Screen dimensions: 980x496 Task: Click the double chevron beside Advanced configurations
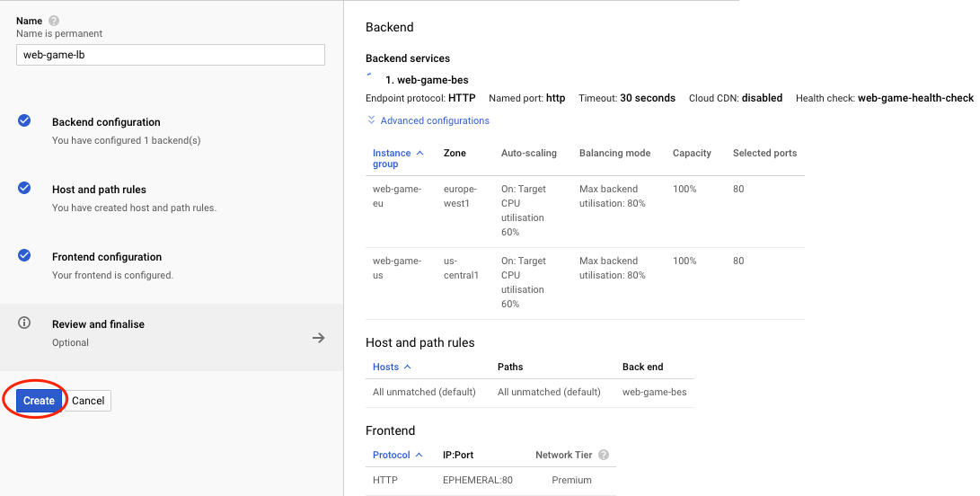371,120
